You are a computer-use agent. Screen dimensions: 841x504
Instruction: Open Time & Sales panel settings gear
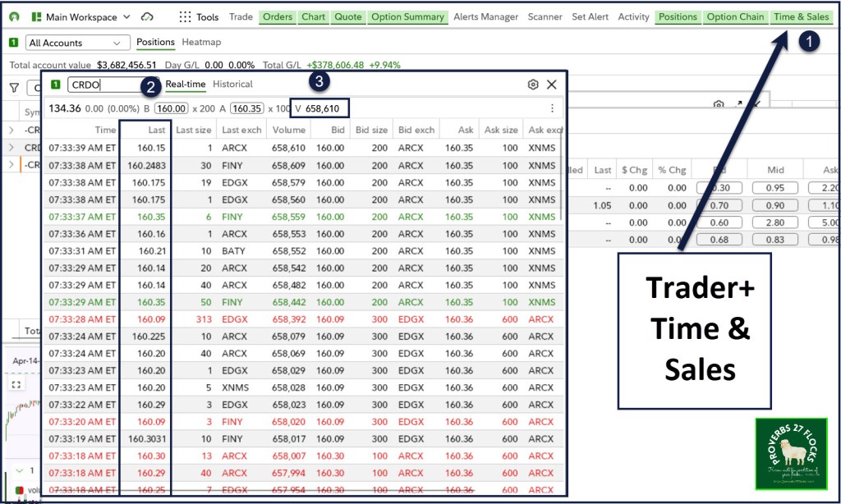coord(533,85)
